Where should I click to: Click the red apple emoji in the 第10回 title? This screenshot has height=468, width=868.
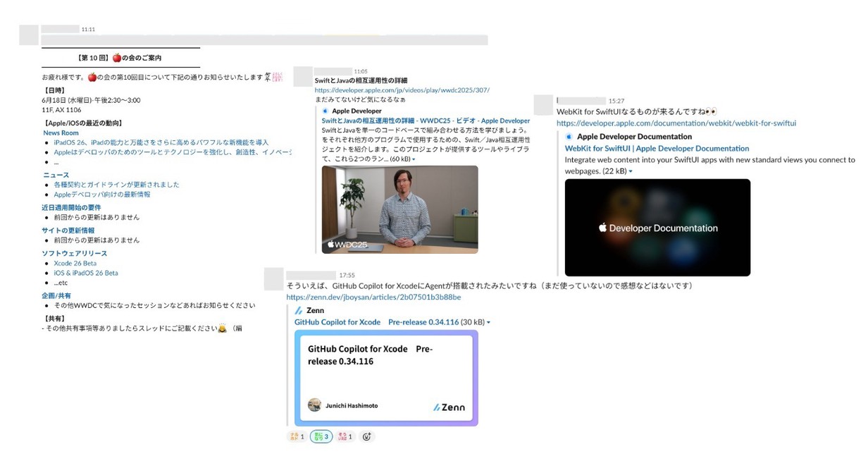point(118,58)
